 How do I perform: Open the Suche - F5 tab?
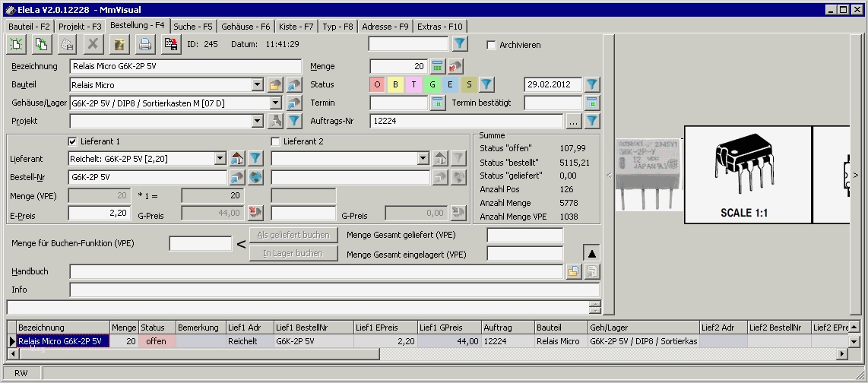(192, 27)
